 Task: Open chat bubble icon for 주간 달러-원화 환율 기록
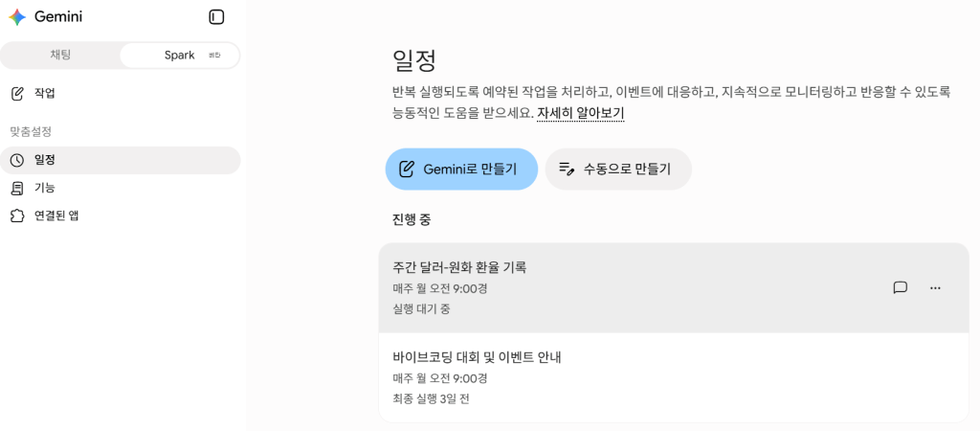point(900,287)
